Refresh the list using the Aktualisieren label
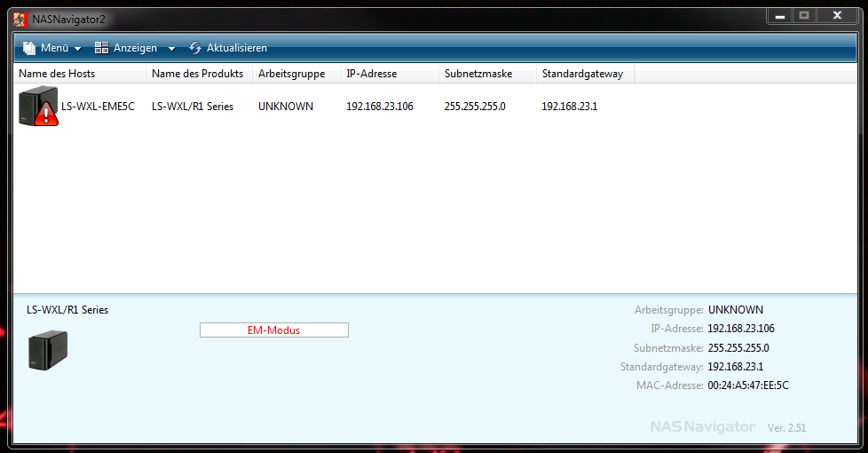 236,48
